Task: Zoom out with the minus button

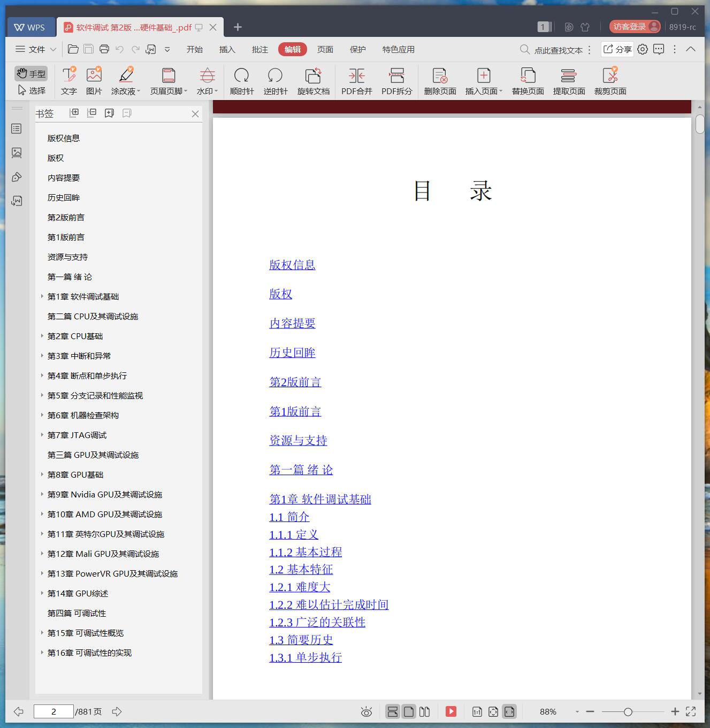Action: pyautogui.click(x=590, y=711)
